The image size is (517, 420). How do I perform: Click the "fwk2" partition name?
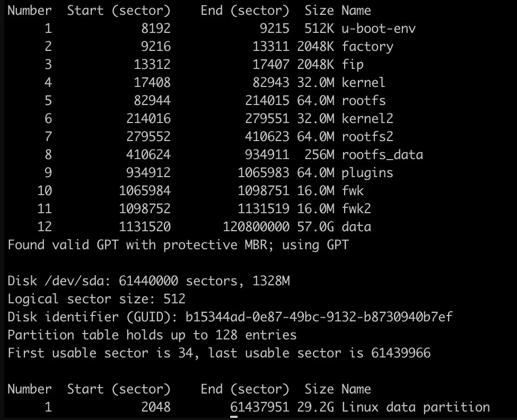(x=360, y=209)
